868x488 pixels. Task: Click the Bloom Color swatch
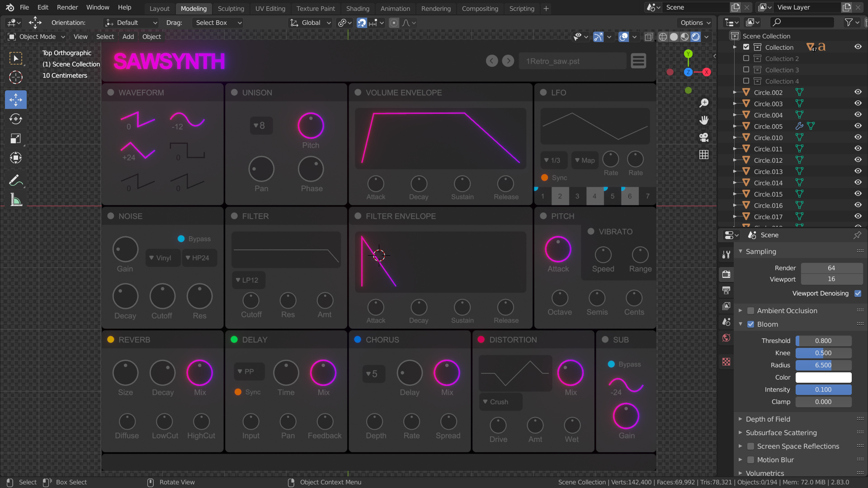[x=823, y=377]
